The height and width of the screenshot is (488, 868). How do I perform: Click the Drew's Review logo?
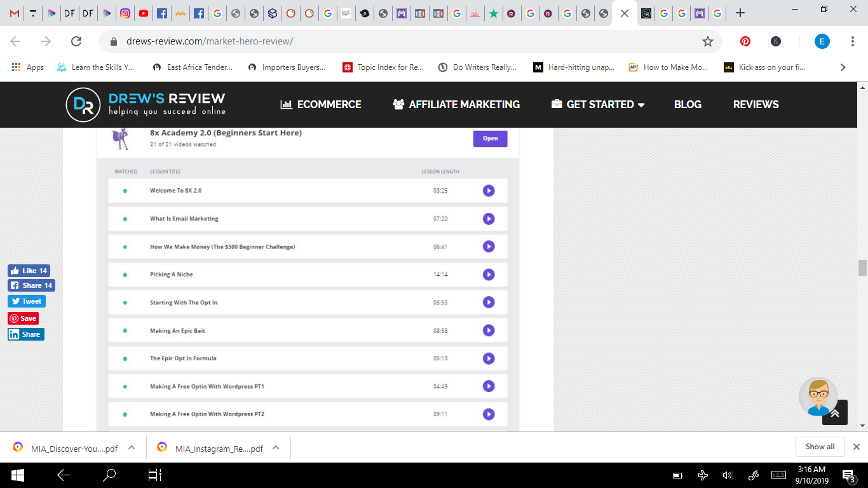coord(146,104)
